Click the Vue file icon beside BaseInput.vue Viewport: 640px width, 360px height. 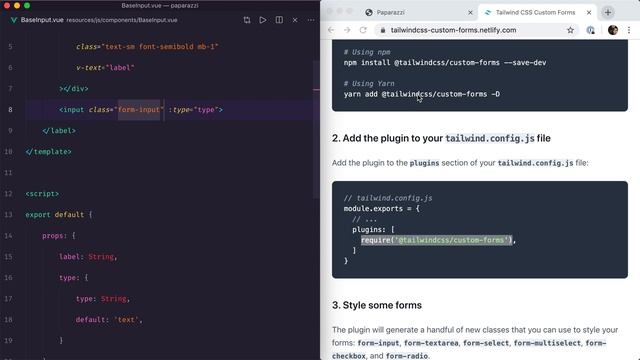13,20
